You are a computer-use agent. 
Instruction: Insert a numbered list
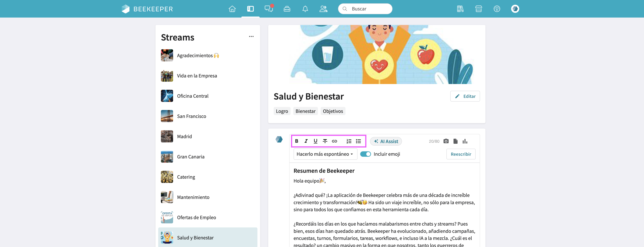pyautogui.click(x=349, y=141)
